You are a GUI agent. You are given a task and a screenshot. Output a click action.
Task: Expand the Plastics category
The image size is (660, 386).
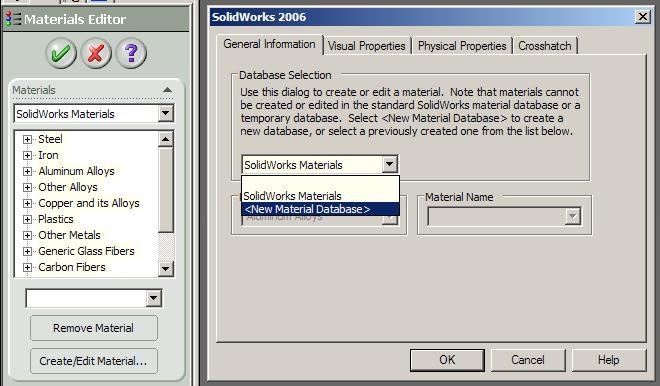[x=27, y=219]
